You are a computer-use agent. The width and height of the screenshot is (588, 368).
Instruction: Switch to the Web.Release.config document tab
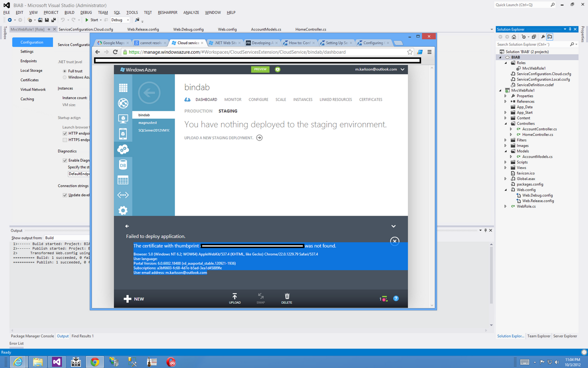[143, 29]
